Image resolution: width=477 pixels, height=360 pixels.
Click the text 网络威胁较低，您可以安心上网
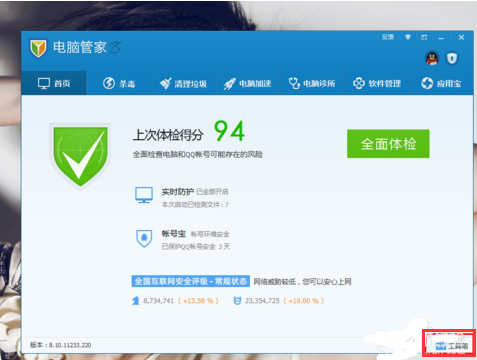[302, 282]
